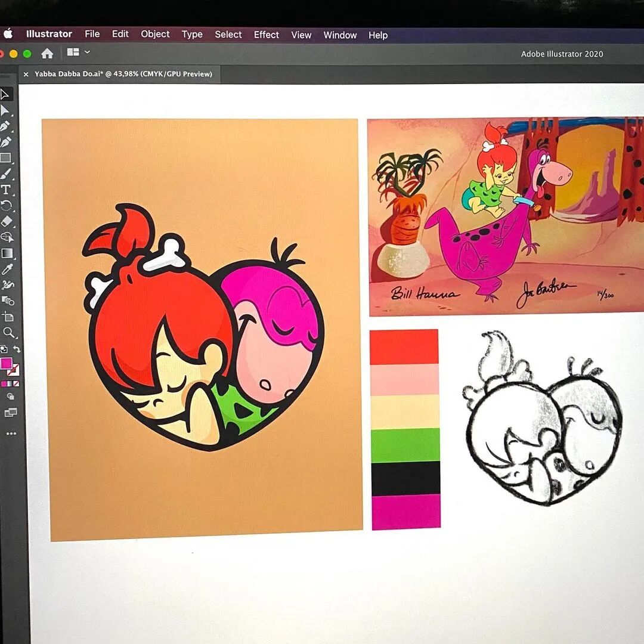Select the black palette rectangle
644x644 pixels.
coord(406,478)
